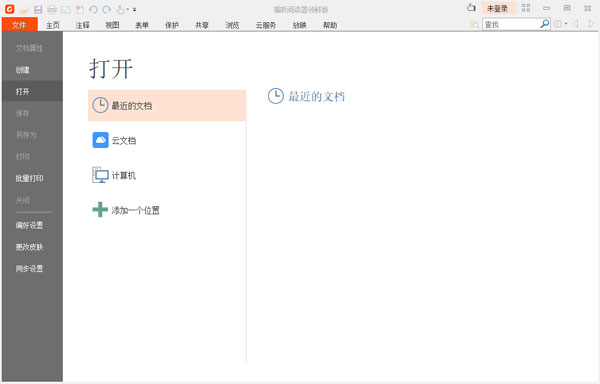This screenshot has height=384, width=600.
Task: Click the open folder icon in quick toolbar
Action: coord(24,9)
